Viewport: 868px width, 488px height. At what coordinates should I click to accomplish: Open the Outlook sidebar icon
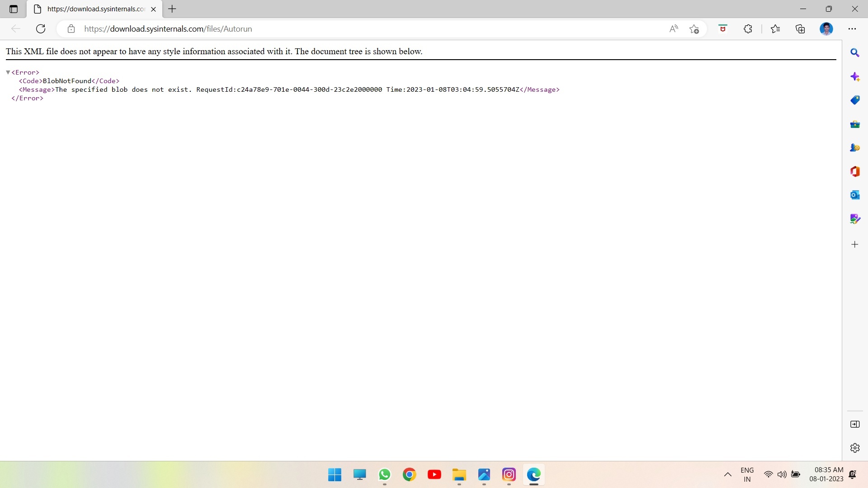click(x=854, y=195)
